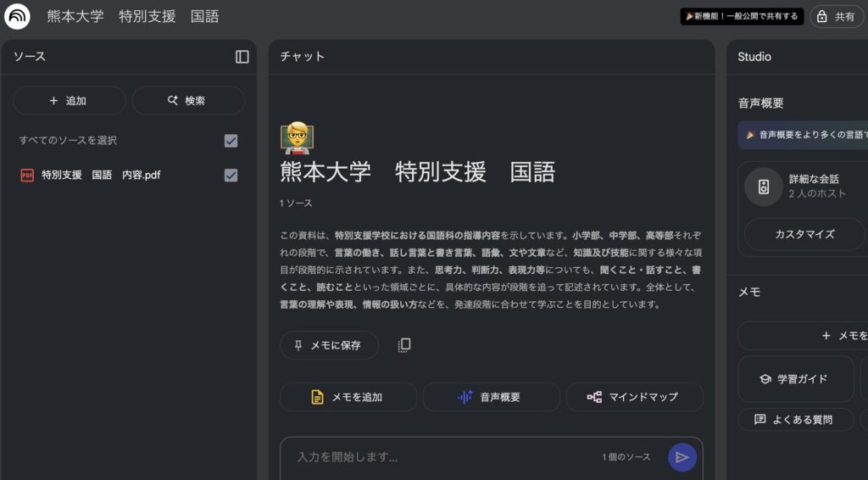Click the Studio panel header
The width and height of the screenshot is (868, 480).
754,57
